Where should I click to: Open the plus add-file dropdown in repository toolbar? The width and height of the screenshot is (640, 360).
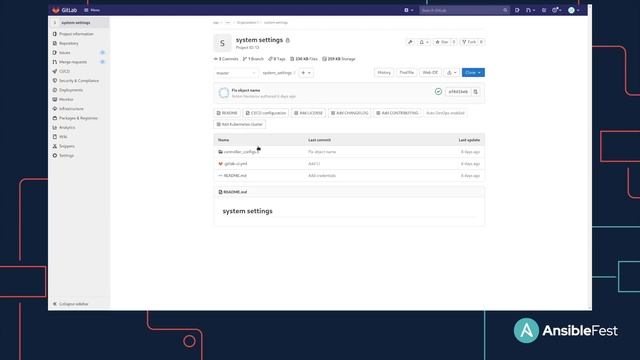coord(306,73)
